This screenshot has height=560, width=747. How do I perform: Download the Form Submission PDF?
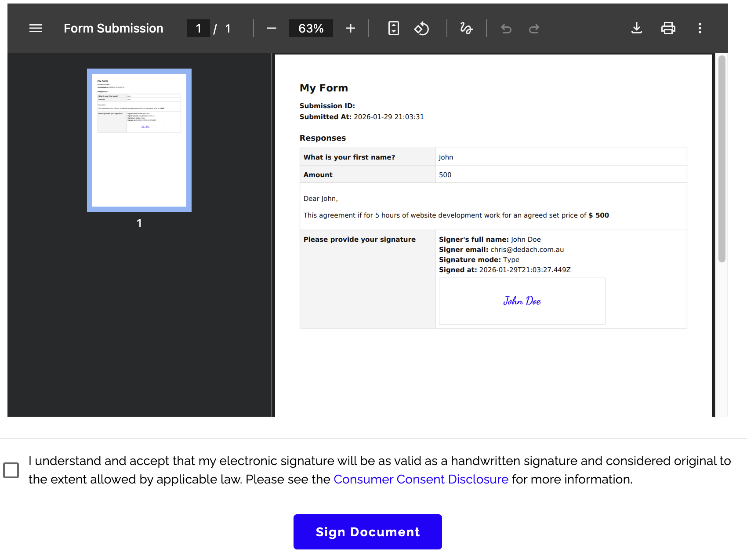pyautogui.click(x=636, y=29)
